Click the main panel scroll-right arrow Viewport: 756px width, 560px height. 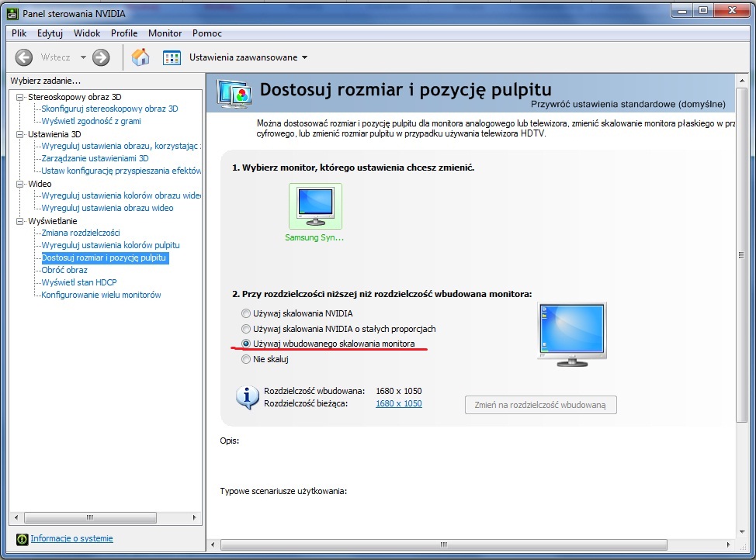[728, 544]
